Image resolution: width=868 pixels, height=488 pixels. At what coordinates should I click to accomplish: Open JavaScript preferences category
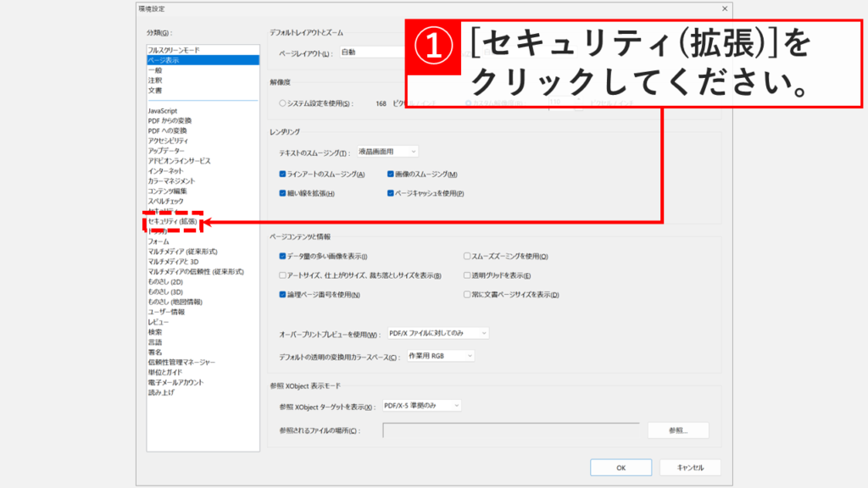click(163, 111)
